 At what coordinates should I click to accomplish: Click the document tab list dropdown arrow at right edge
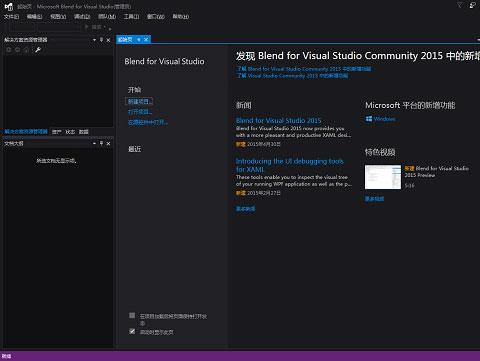coord(478,40)
